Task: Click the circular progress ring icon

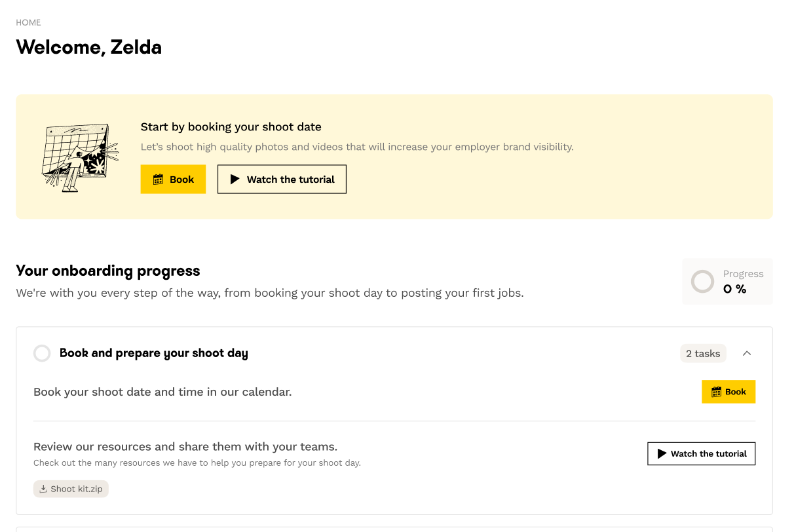Action: [x=702, y=282]
